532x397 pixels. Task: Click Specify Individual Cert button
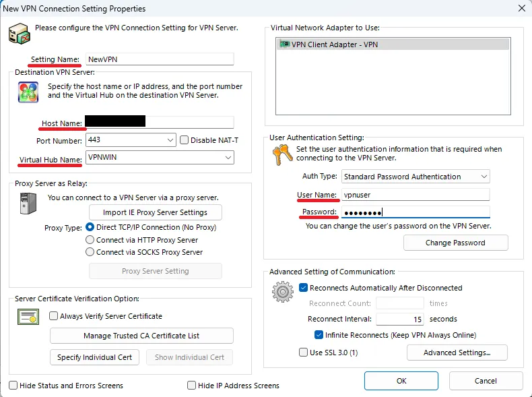point(94,357)
